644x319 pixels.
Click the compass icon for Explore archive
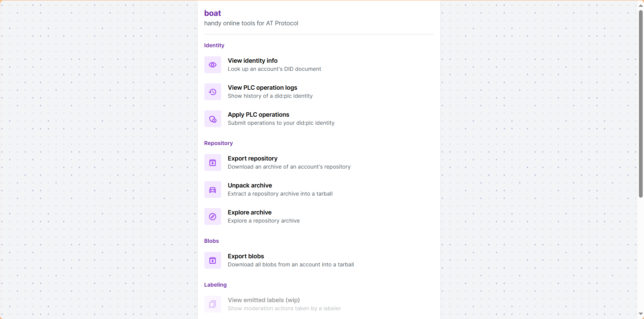[212, 216]
